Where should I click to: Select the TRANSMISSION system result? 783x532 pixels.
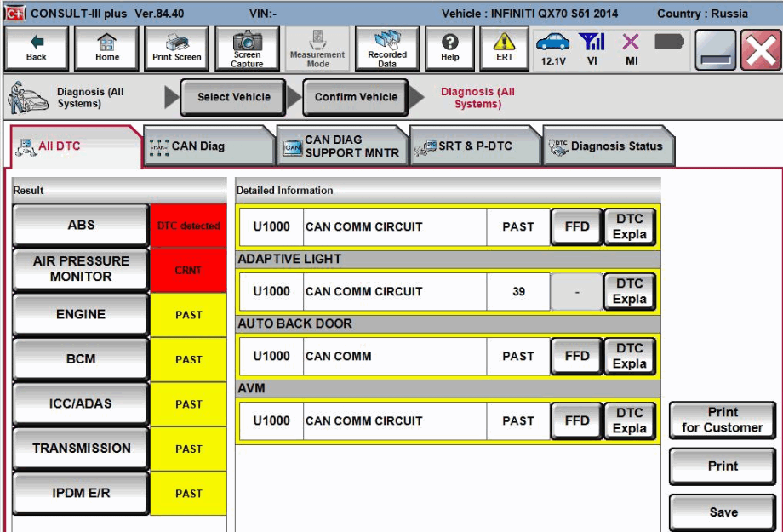[81, 449]
